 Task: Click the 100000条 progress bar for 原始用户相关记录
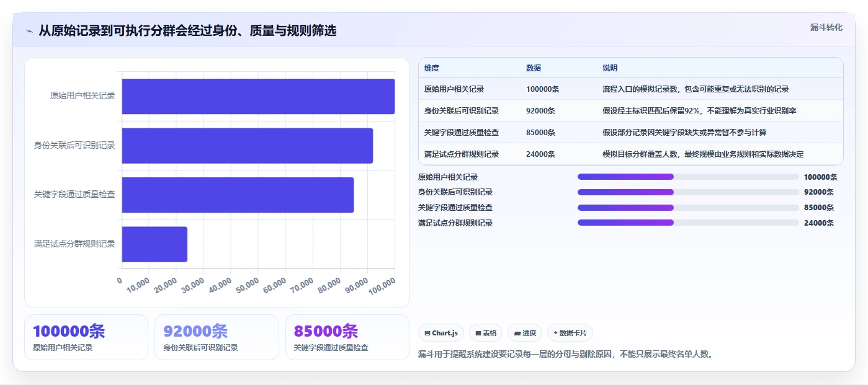coord(688,177)
